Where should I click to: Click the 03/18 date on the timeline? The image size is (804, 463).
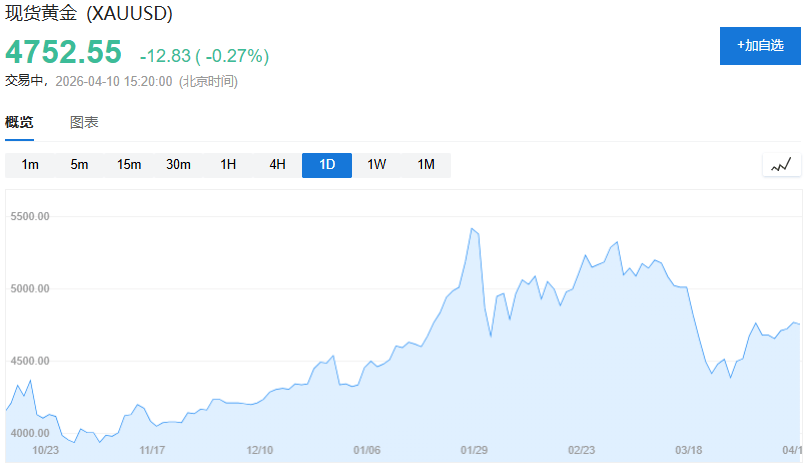click(x=688, y=450)
